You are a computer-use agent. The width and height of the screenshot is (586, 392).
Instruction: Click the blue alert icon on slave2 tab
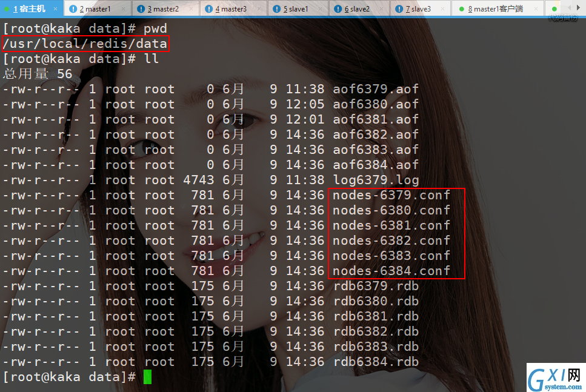338,8
